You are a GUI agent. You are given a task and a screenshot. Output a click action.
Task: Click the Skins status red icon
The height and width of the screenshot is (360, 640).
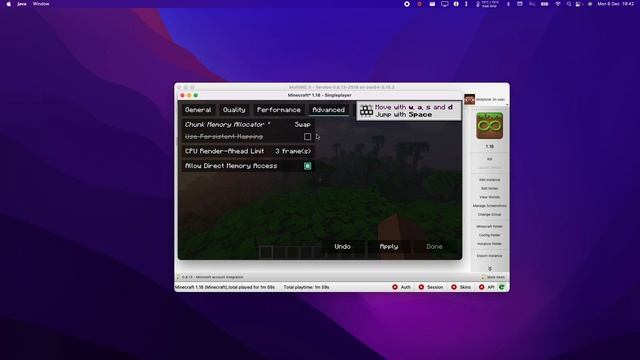454,287
